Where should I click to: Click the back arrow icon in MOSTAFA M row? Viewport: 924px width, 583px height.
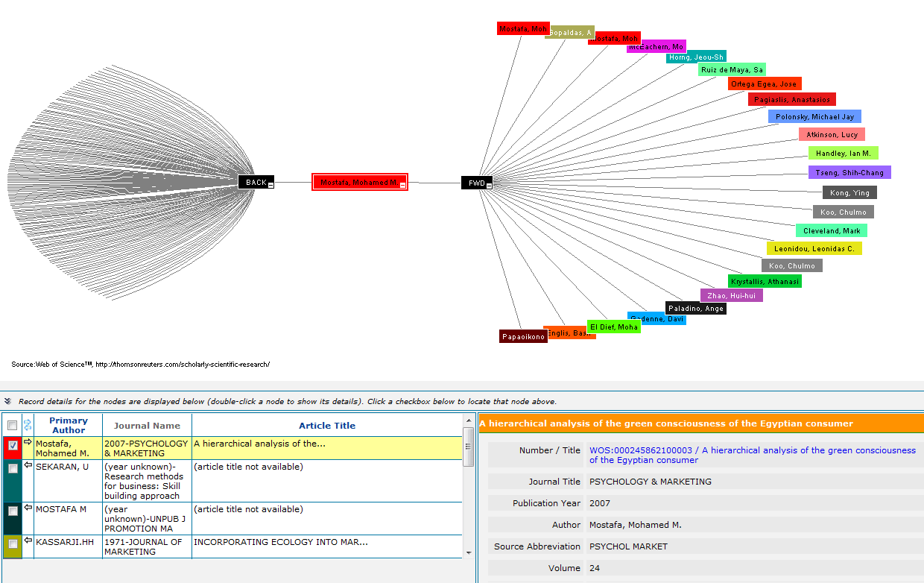click(28, 508)
